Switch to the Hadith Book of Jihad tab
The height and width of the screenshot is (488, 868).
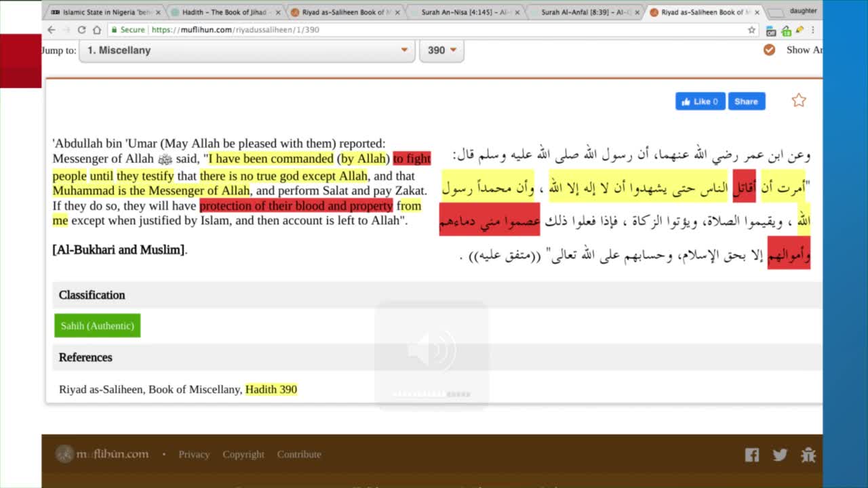coord(225,12)
